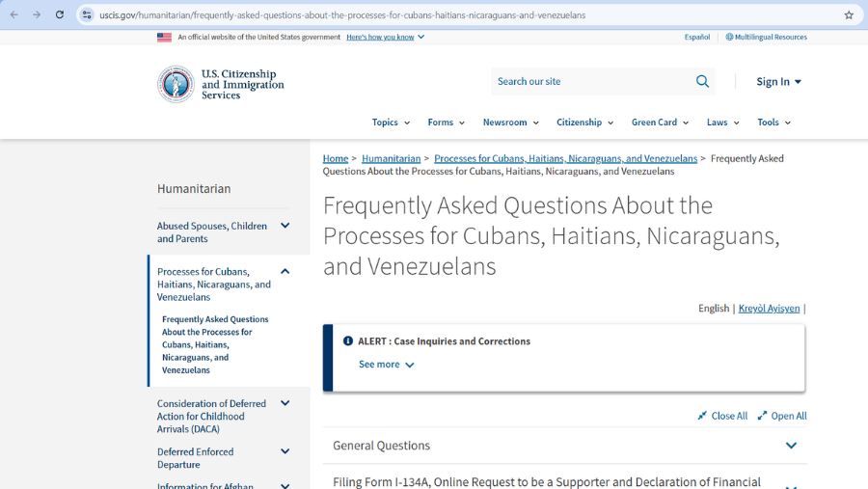
Task: Expand the General Questions accordion
Action: [791, 446]
